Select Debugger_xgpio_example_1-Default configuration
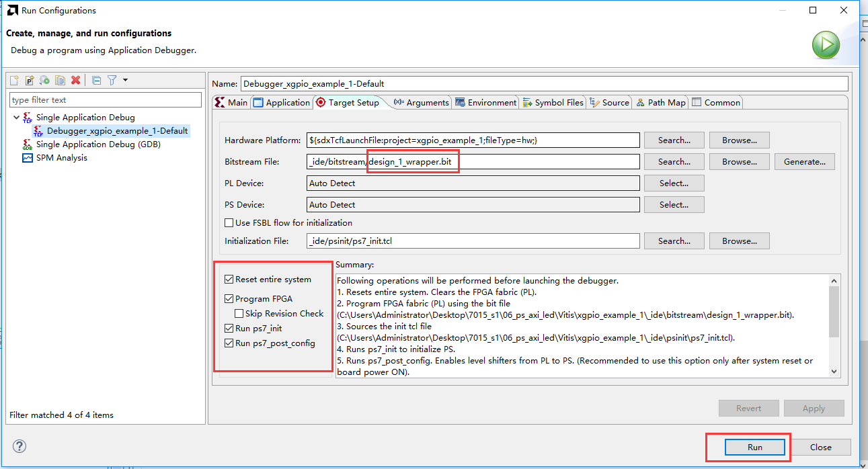 click(117, 131)
